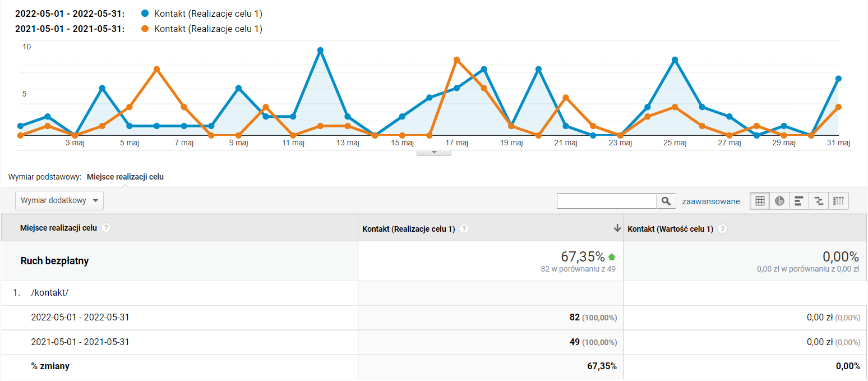Click the orange 2021 series legend dot
This screenshot has width=868, height=381.
point(145,29)
